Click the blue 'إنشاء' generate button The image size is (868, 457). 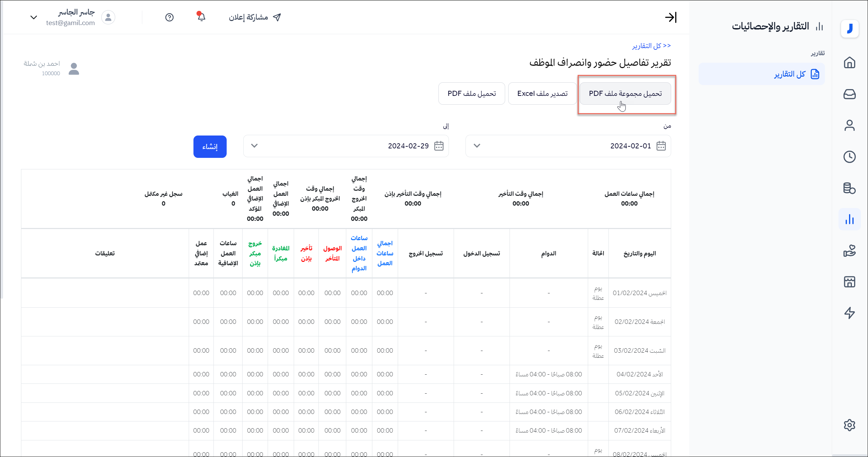click(210, 147)
